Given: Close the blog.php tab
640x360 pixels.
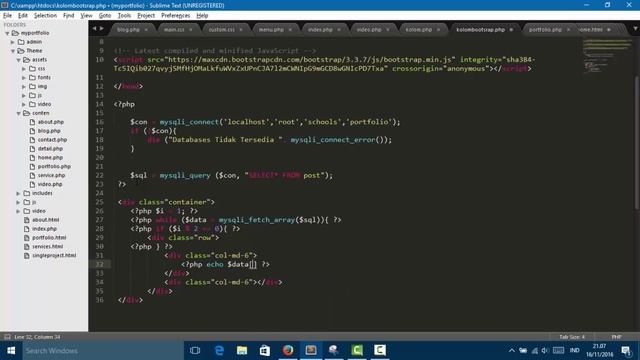Looking at the screenshot, I should (x=146, y=30).
